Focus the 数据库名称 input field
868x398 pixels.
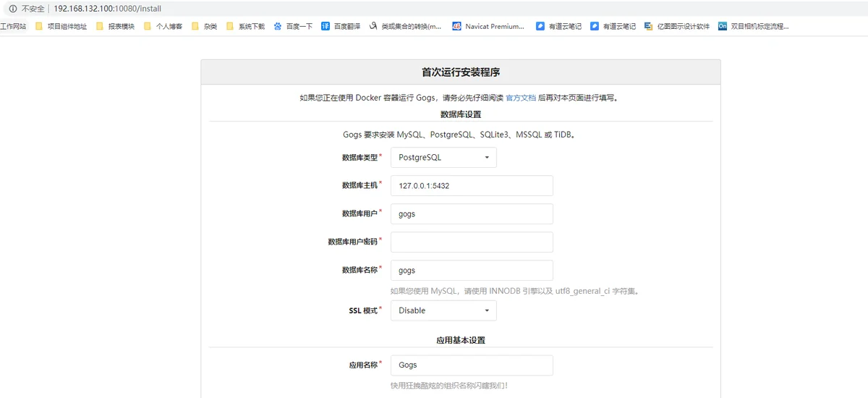[472, 270]
